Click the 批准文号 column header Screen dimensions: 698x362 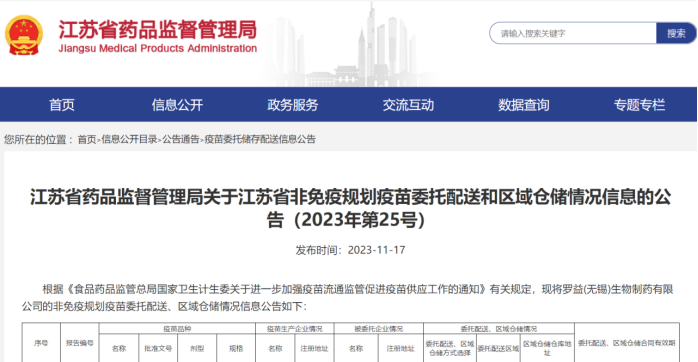(x=158, y=348)
